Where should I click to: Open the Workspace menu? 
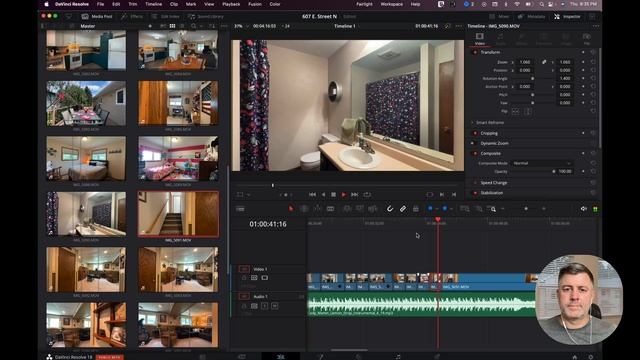tap(391, 4)
